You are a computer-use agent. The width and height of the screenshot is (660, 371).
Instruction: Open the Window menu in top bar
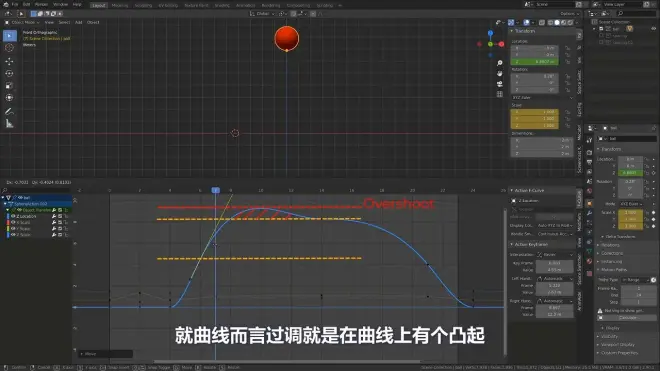coord(60,4)
